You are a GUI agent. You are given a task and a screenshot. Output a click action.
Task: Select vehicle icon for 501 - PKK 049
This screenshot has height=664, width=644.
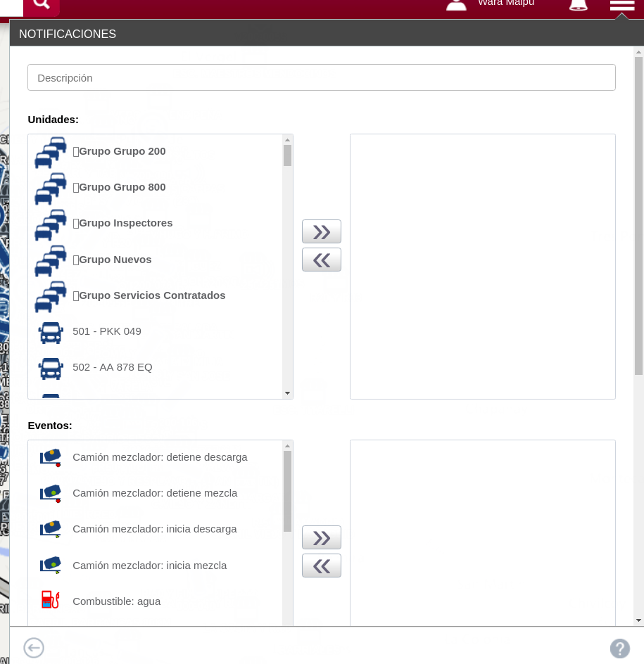click(51, 332)
